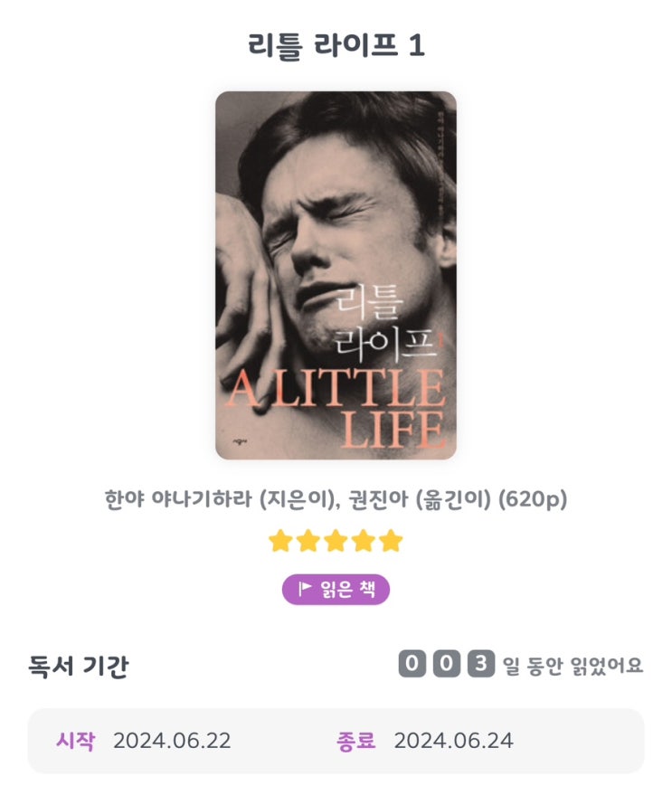The height and width of the screenshot is (795, 672).
Task: Click the 읽은 책 status button
Action: coord(336,589)
